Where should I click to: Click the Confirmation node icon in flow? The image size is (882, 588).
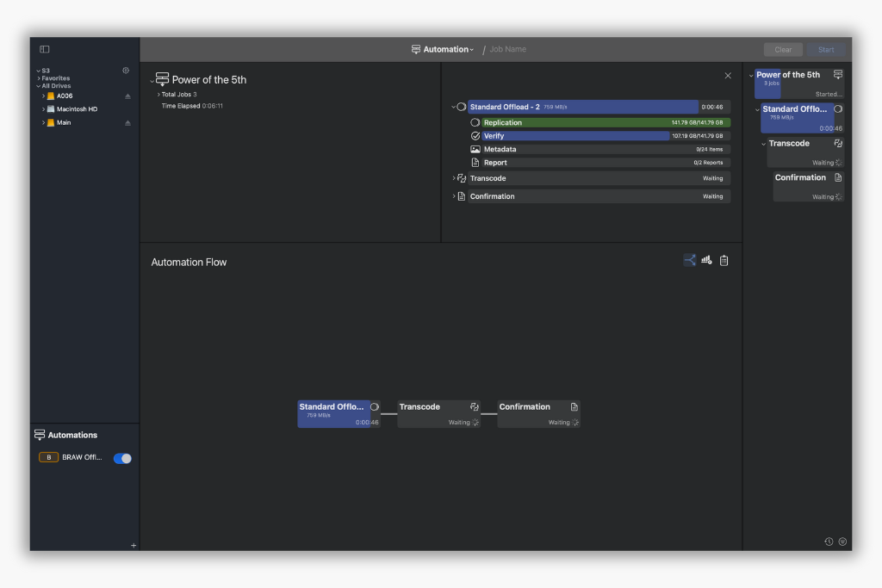(x=575, y=406)
